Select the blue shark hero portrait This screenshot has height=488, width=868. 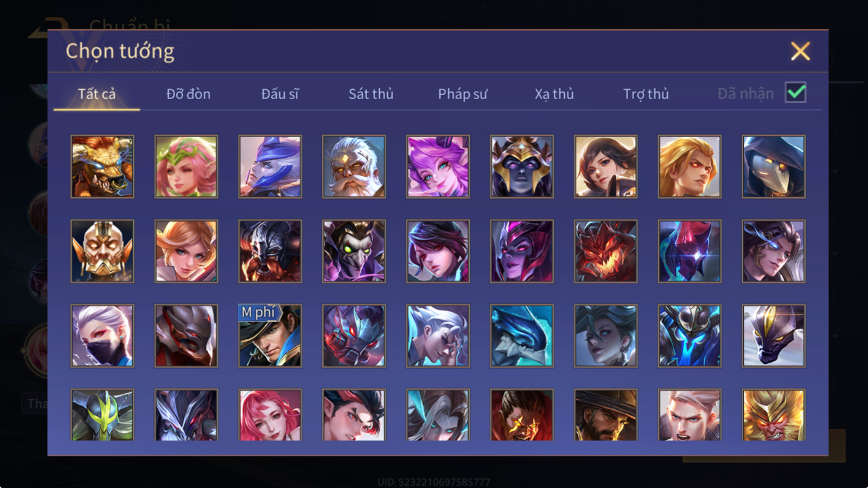522,336
